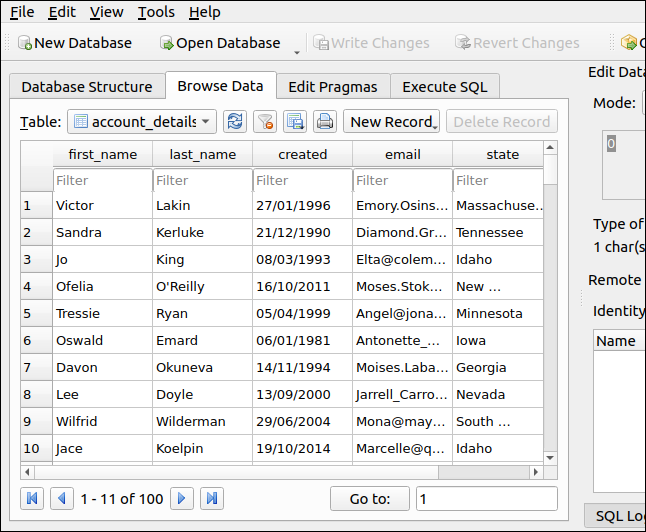Click New Database in the toolbar

[x=74, y=43]
